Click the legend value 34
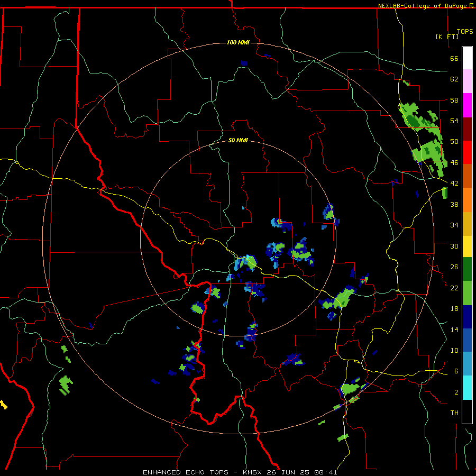The height and width of the screenshot is (476, 476). 454,225
